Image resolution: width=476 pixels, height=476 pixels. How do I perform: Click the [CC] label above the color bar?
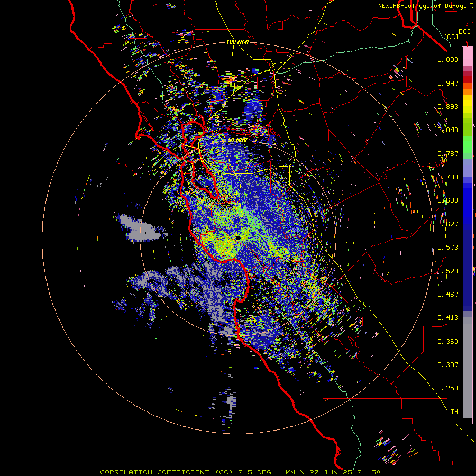(x=452, y=36)
